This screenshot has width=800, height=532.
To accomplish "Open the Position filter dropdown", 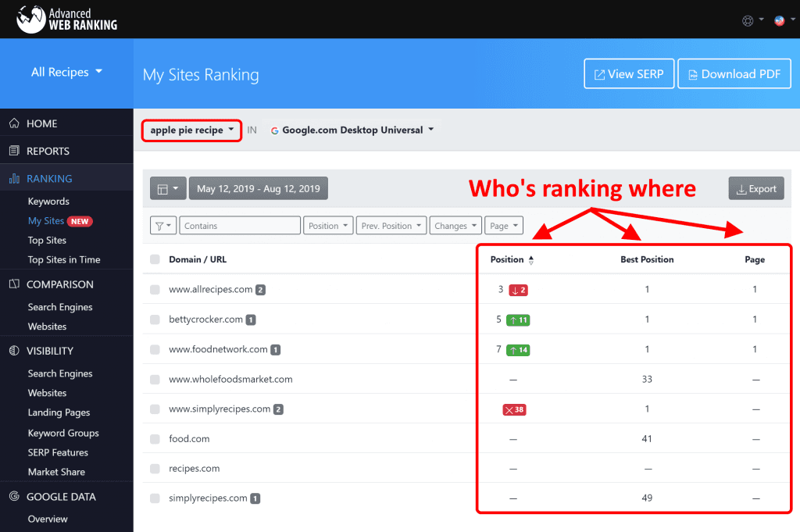I will (x=328, y=226).
